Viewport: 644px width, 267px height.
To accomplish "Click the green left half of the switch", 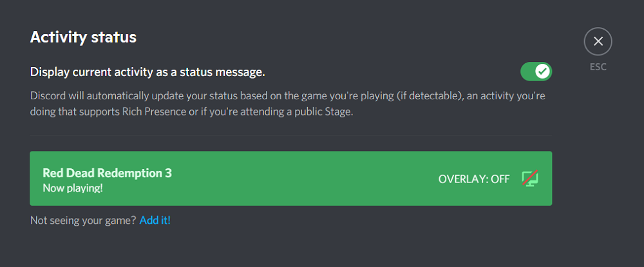I will tap(528, 71).
